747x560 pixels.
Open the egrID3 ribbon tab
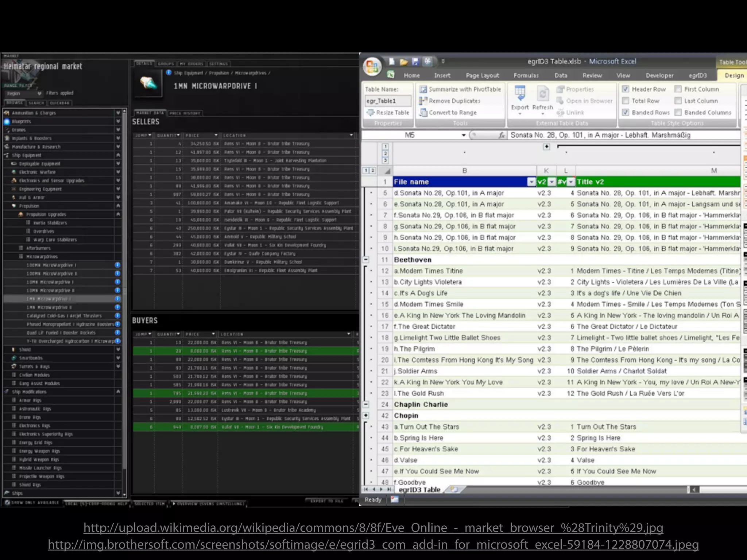(x=698, y=75)
